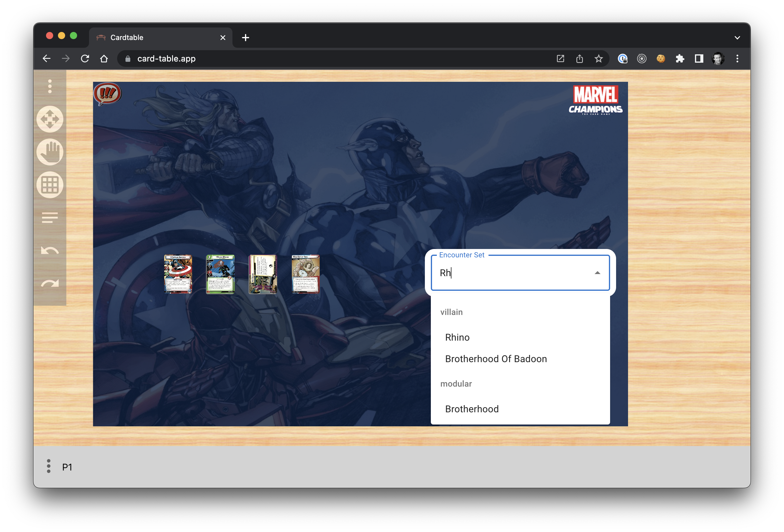Open the cookie extension

pyautogui.click(x=661, y=59)
